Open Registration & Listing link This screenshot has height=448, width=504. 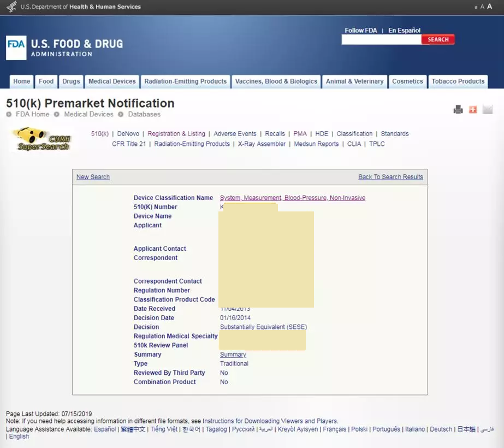[176, 134]
